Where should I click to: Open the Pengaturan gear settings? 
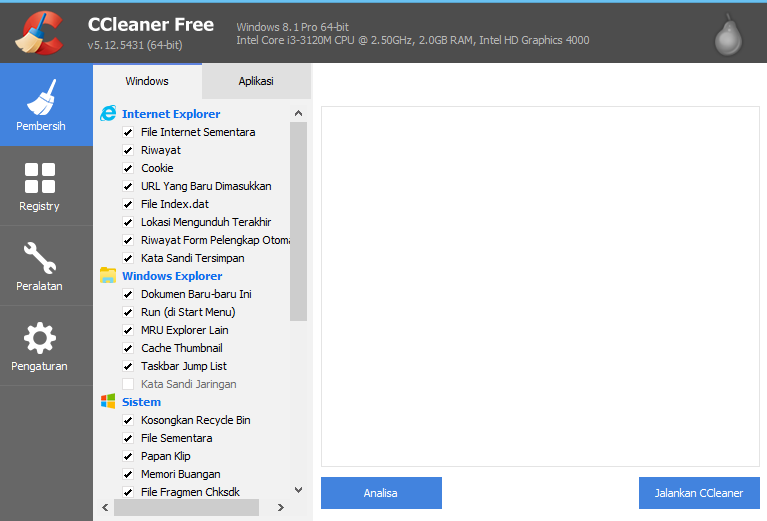tap(46, 346)
